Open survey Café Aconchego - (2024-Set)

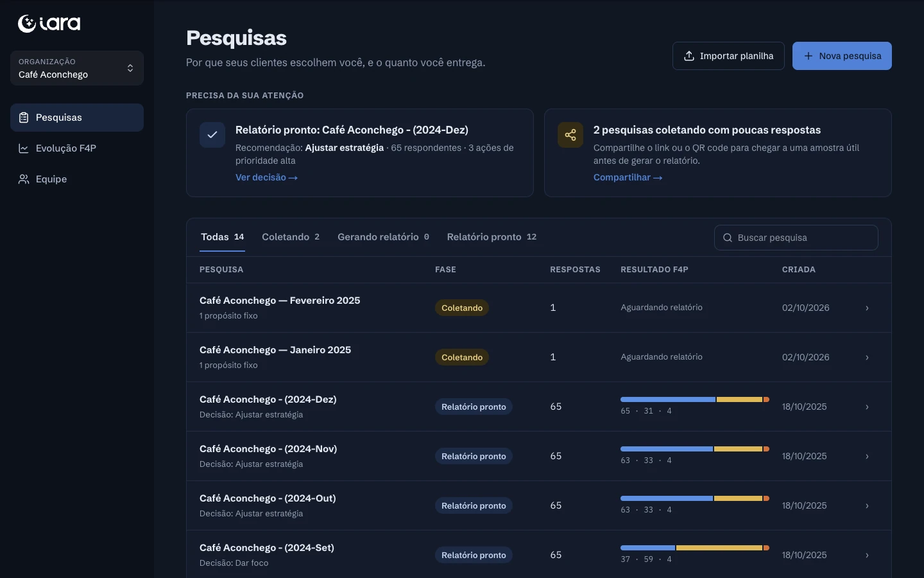[x=267, y=548]
